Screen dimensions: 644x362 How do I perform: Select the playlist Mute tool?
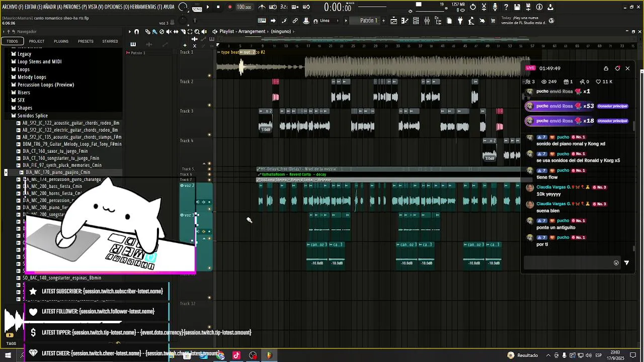[169, 32]
